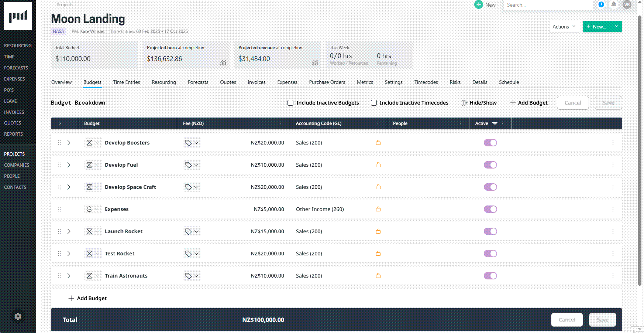Click the projected burn chart icon
This screenshot has height=333, width=644.
click(x=223, y=63)
